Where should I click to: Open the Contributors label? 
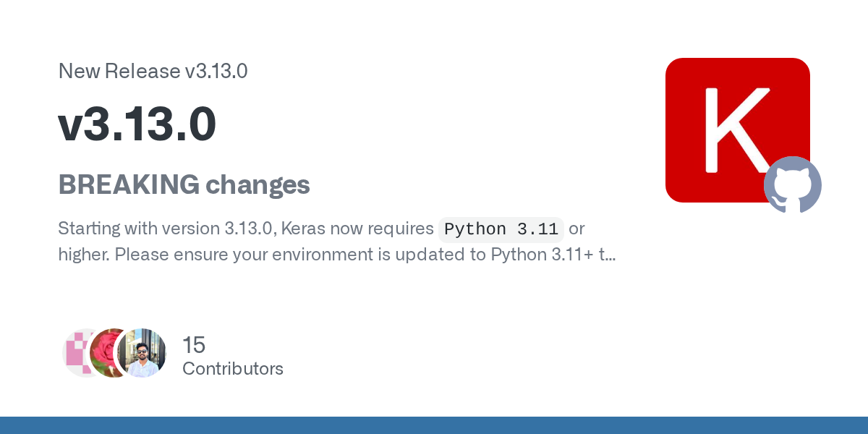(232, 369)
